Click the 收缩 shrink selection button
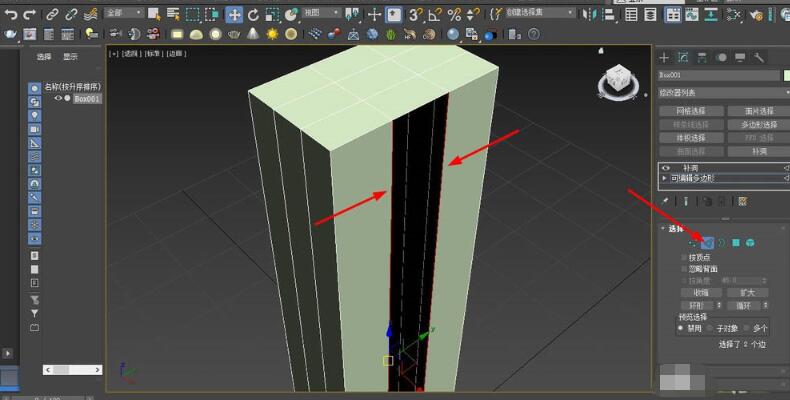Viewport: 790px width, 400px height. click(701, 293)
